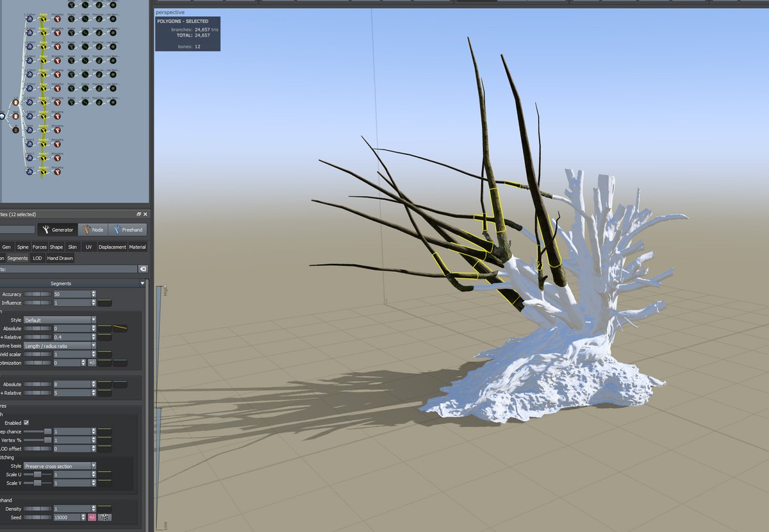Adjust the Accuracy slider
The image size is (769, 532).
38,294
